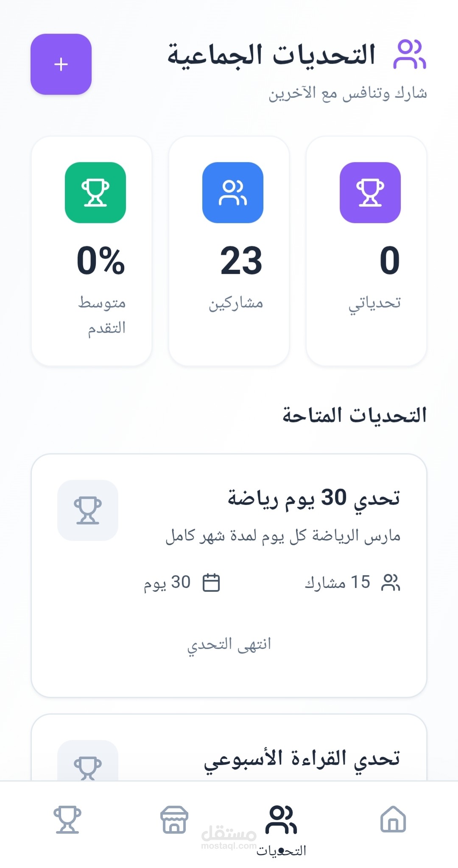Select the 0 تحدياتي stat card

point(366,251)
